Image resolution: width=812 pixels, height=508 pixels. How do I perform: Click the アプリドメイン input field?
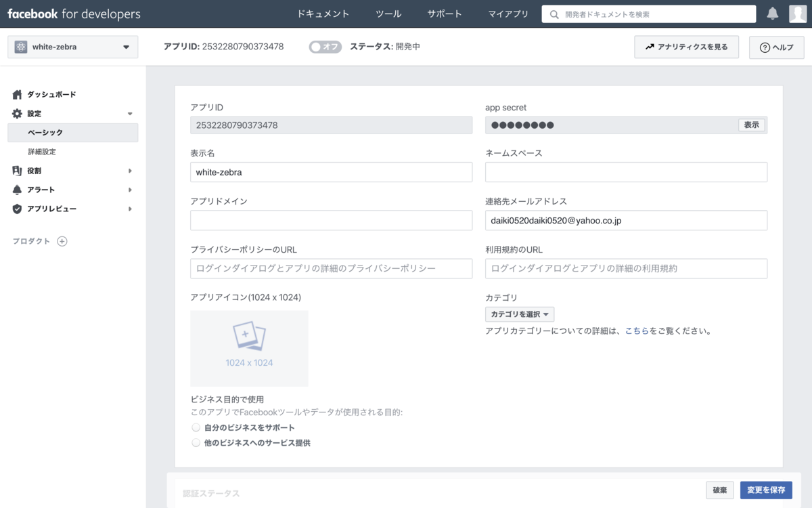coord(332,220)
